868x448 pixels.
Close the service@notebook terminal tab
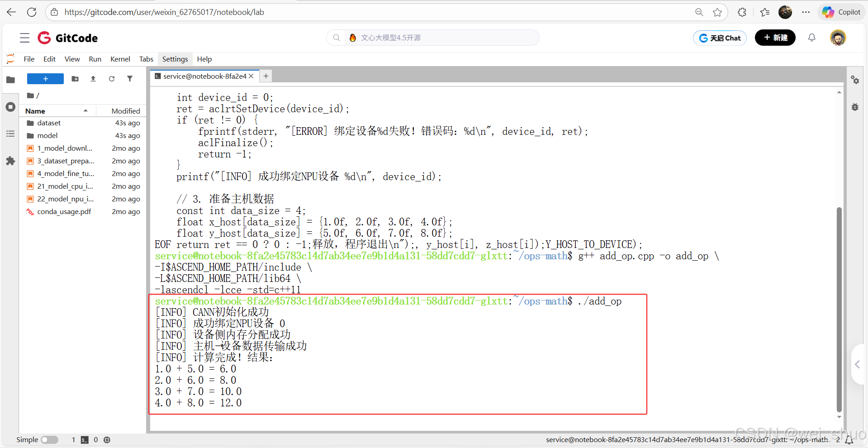coord(251,76)
